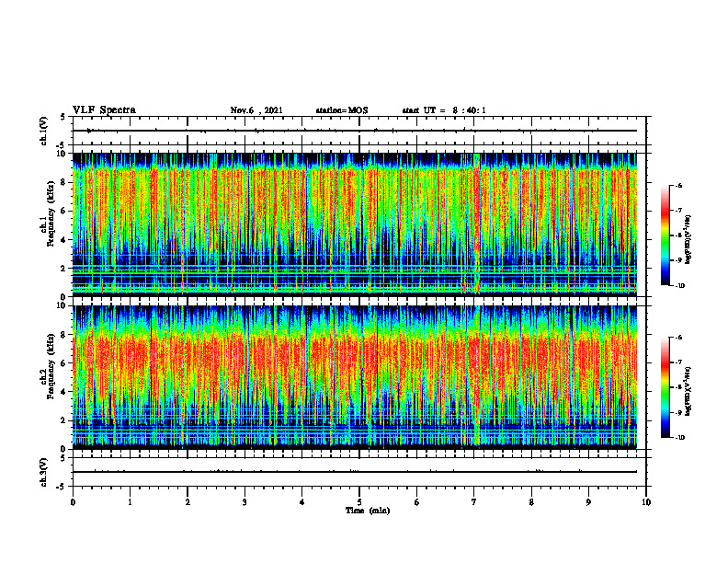This screenshot has width=728, height=563.
Task: Click the "ch.3(V)" waveform axis label
Action: pyautogui.click(x=43, y=472)
